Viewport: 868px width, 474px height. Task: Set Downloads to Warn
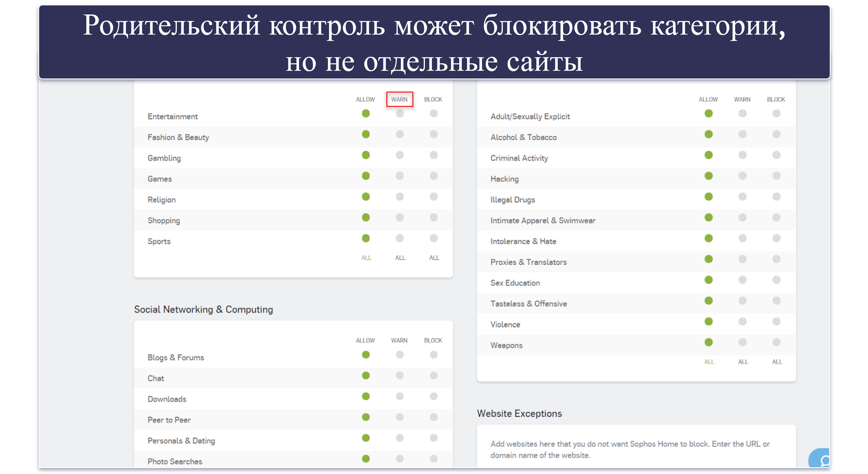click(400, 397)
